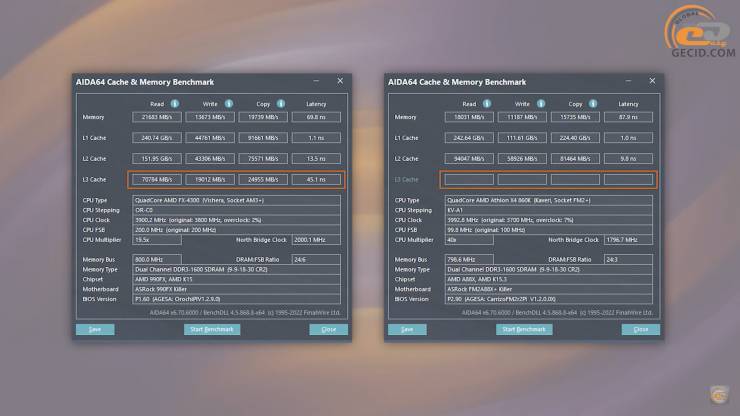740x416 pixels.
Task: Click the empty L3 Cache Read field, right window
Action: coord(469,179)
